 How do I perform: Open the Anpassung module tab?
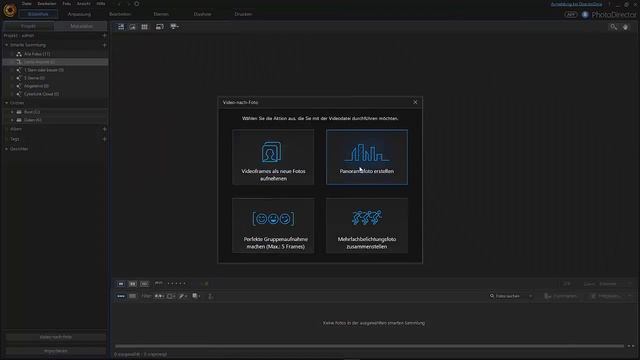point(79,14)
